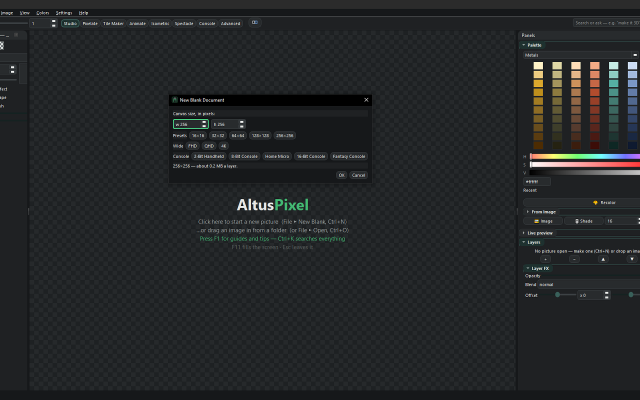The height and width of the screenshot is (400, 640).
Task: Click the Recolor button
Action: tap(604, 202)
